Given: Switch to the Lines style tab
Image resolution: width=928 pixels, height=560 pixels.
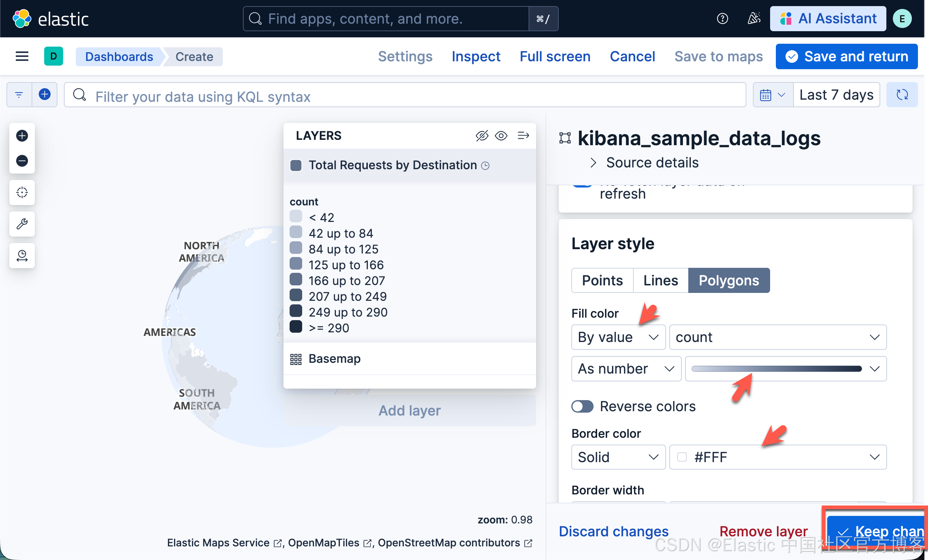Looking at the screenshot, I should coord(660,280).
